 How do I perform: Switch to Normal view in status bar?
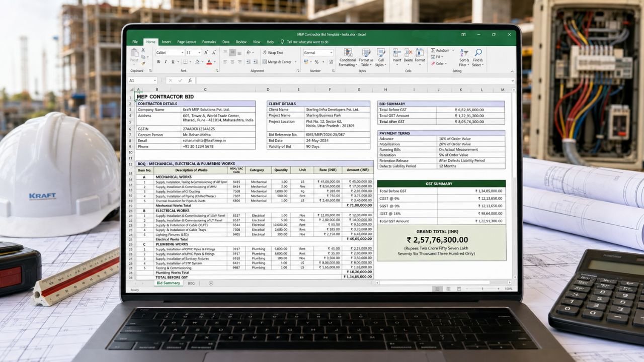click(437, 289)
